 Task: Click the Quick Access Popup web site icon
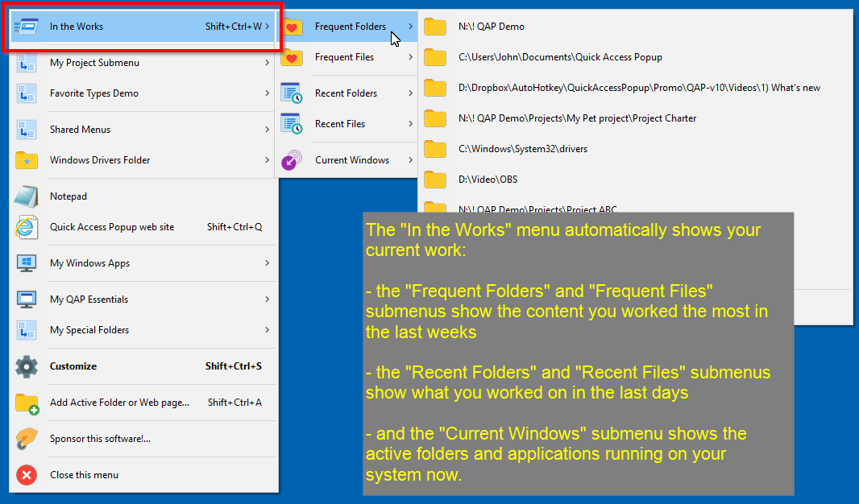pyautogui.click(x=27, y=227)
